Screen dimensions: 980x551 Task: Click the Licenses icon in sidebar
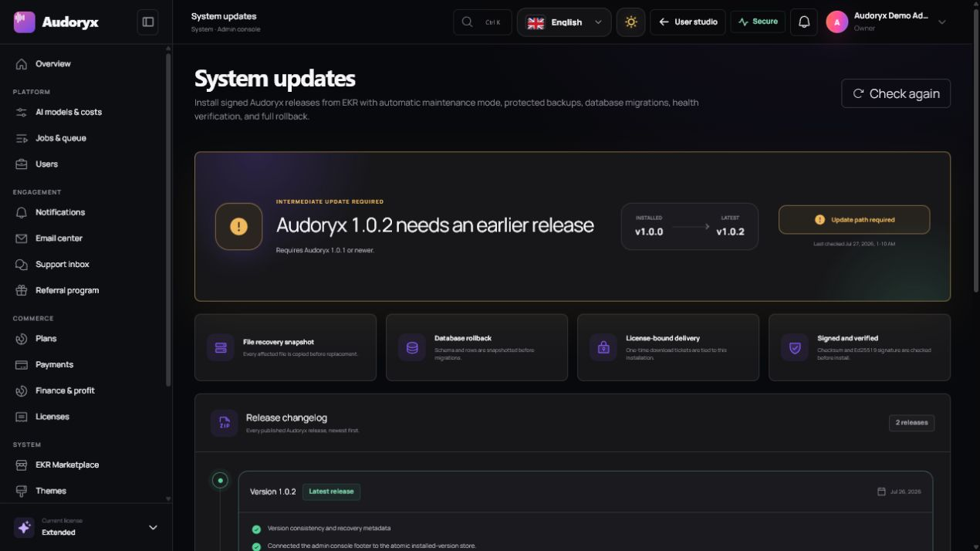click(x=22, y=417)
